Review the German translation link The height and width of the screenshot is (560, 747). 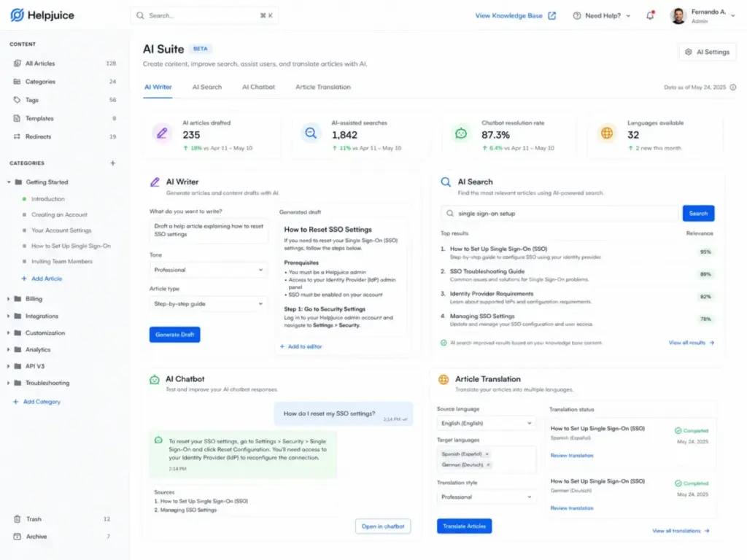(x=572, y=508)
